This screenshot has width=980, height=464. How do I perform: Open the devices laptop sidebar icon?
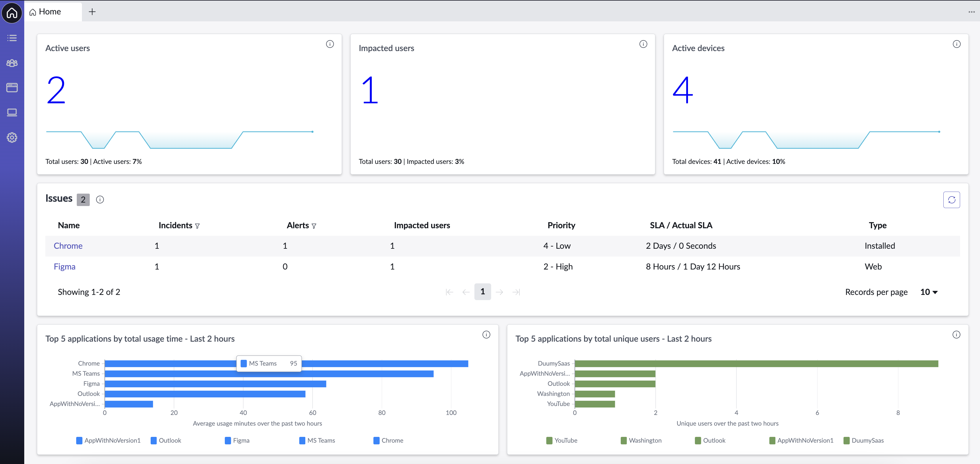pyautogui.click(x=12, y=113)
